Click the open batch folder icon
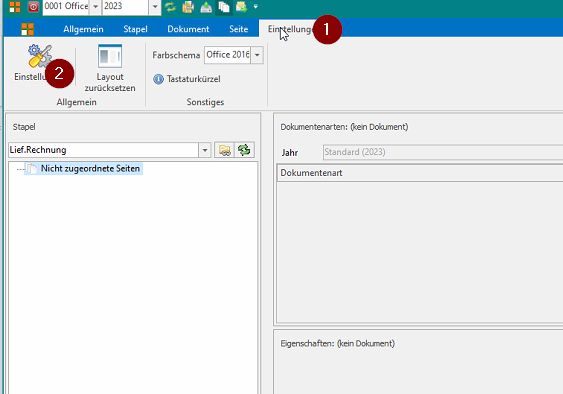 (224, 150)
